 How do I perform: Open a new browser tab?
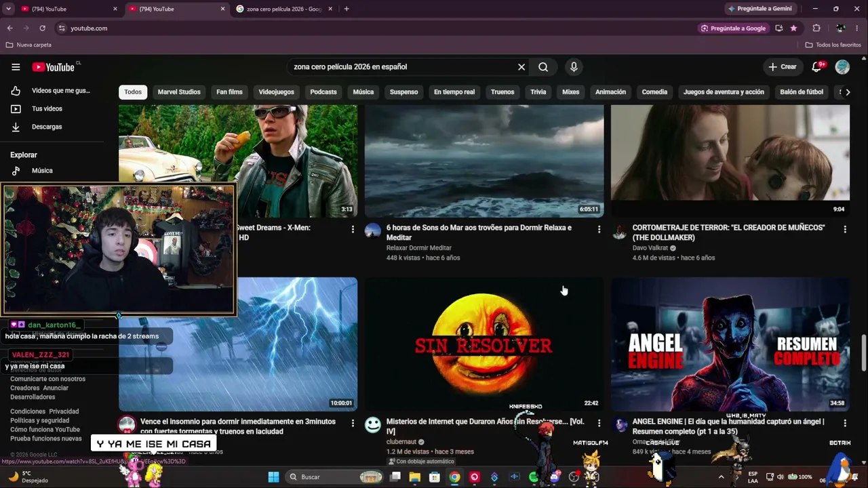tap(347, 9)
